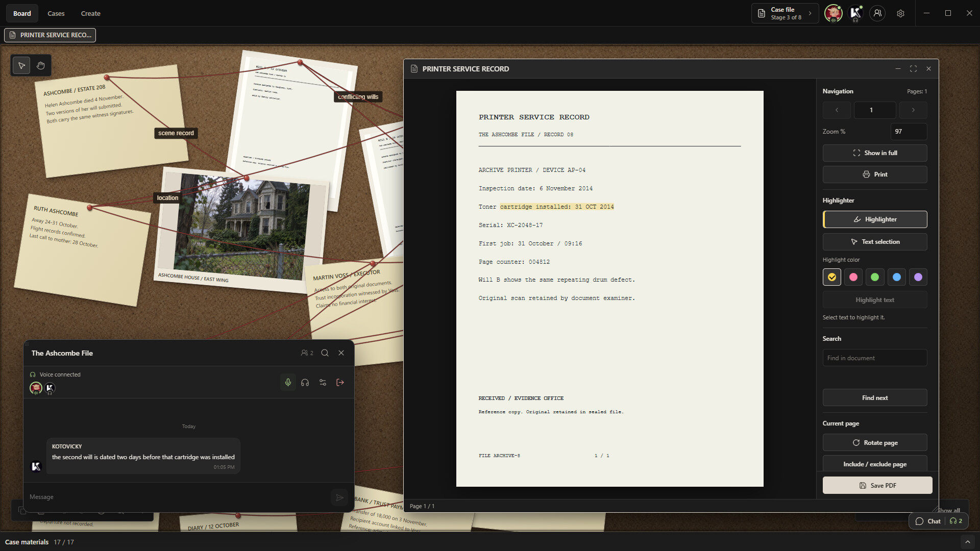Image resolution: width=980 pixels, height=551 pixels.
Task: Open the user profile icon
Action: 877,13
